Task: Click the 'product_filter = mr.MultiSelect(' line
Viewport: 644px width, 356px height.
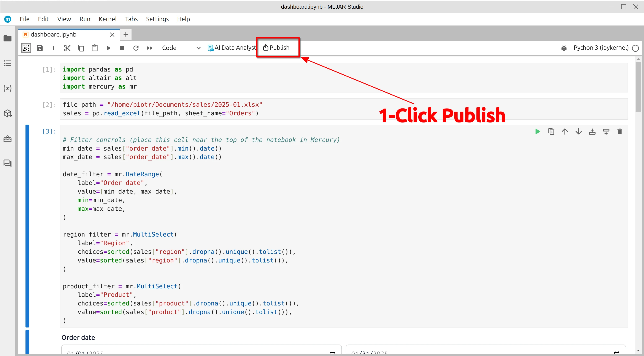Action: pos(122,286)
